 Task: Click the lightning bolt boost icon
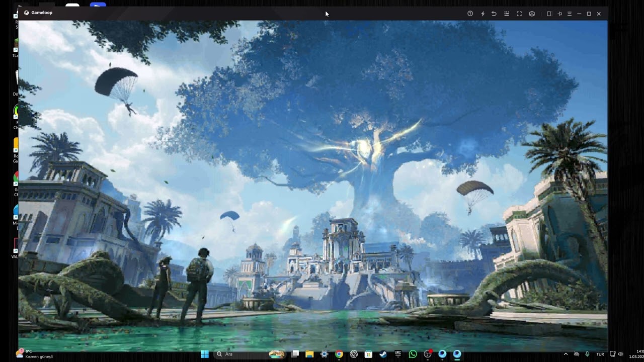click(x=482, y=14)
